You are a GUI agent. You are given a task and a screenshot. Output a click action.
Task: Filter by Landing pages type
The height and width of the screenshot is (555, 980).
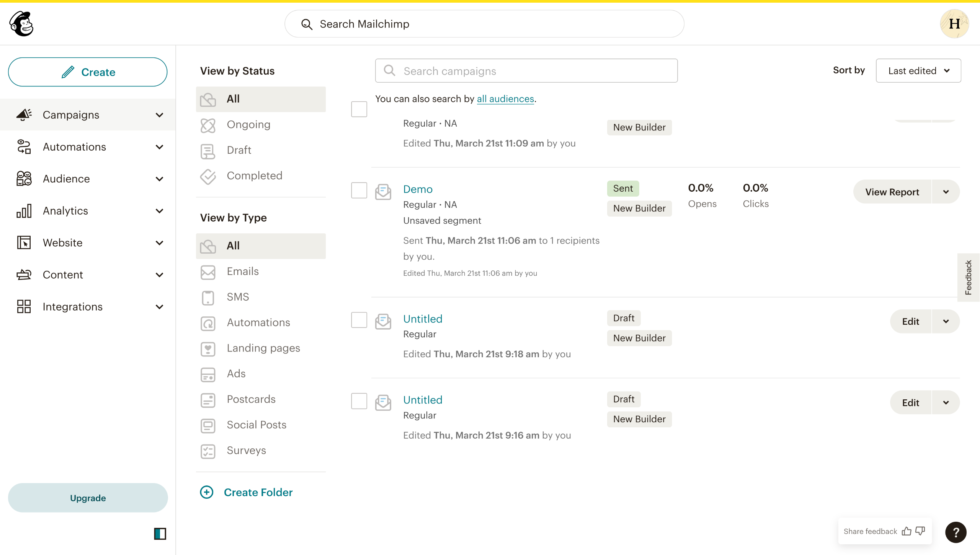[x=261, y=348]
